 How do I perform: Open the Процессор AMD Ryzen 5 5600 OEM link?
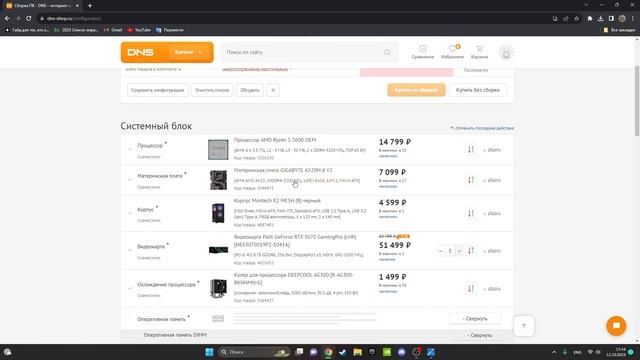(x=275, y=140)
